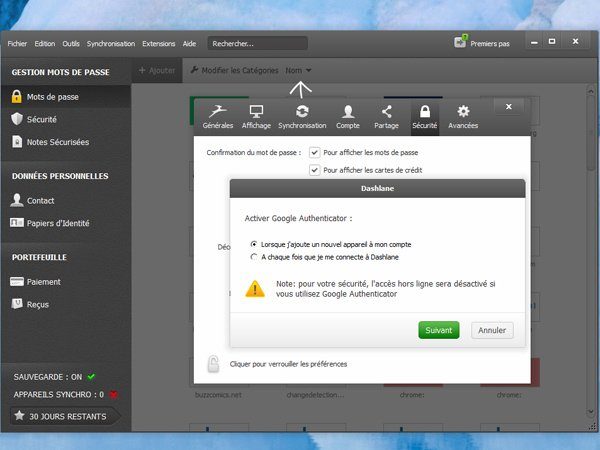Open the Compte preferences tab

[x=347, y=117]
